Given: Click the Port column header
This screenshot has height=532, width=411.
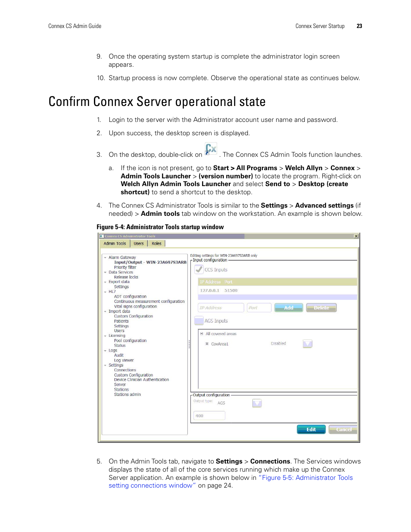Looking at the screenshot, I should coord(228,282).
